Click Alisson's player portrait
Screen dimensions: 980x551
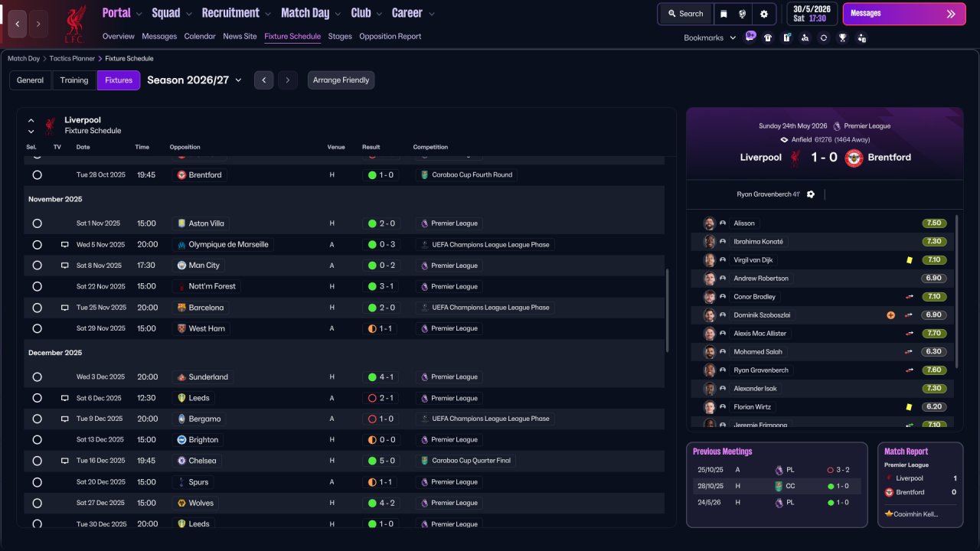point(710,223)
